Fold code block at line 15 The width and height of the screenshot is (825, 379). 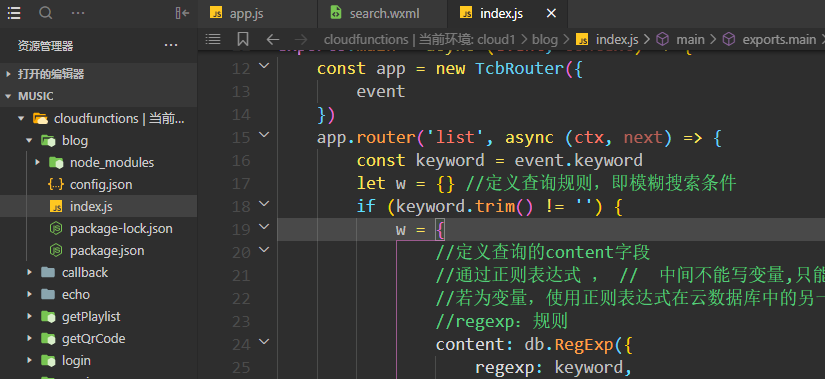264,134
